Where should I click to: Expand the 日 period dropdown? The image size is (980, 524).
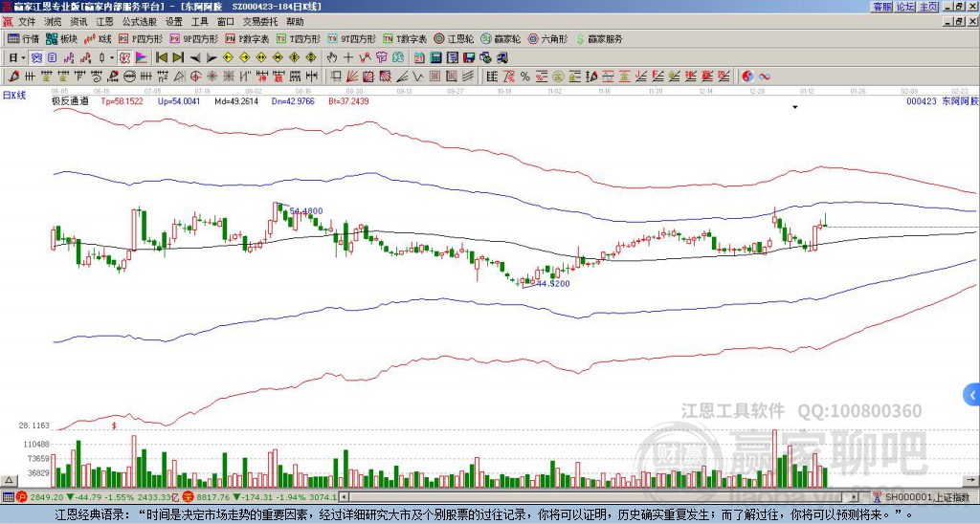pos(23,57)
